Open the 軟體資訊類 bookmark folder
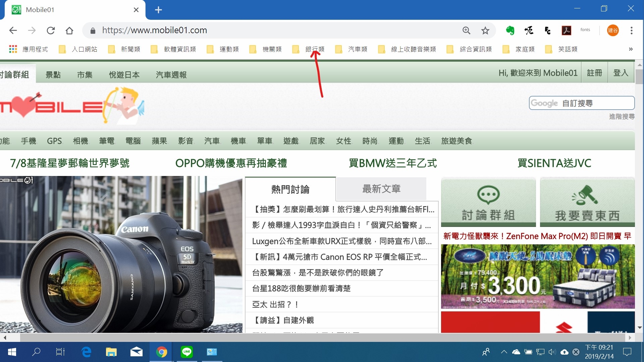Screen dimensions: 644x362 click(x=173, y=49)
